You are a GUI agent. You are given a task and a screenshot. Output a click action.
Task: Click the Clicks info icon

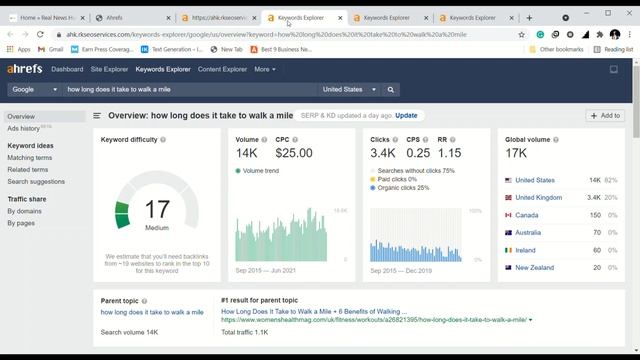pyautogui.click(x=395, y=140)
